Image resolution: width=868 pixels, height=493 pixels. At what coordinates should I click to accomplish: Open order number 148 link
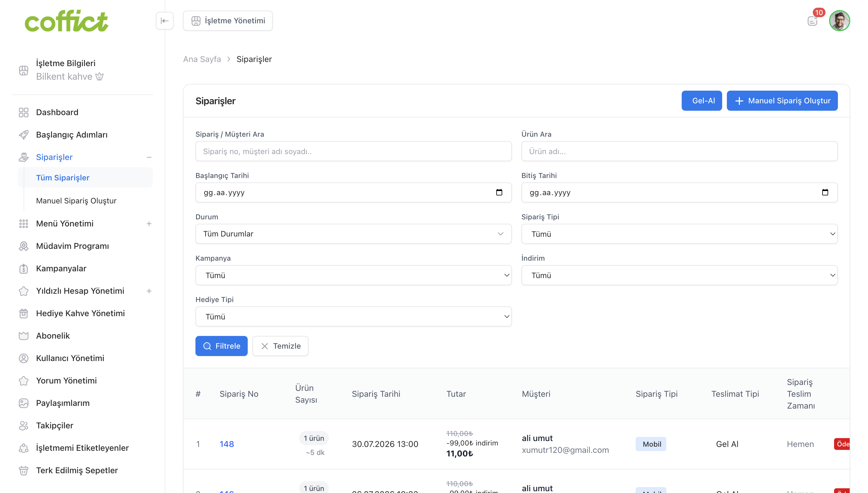coord(226,444)
